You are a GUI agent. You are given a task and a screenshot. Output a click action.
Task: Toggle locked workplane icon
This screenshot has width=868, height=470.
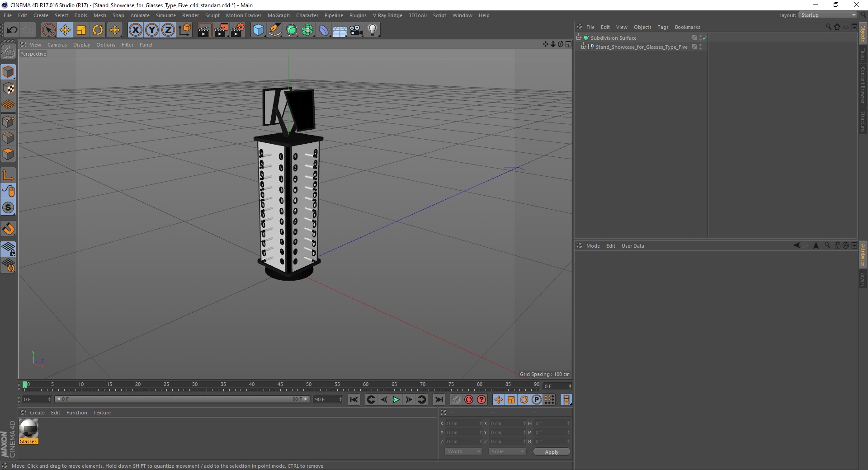click(x=8, y=249)
